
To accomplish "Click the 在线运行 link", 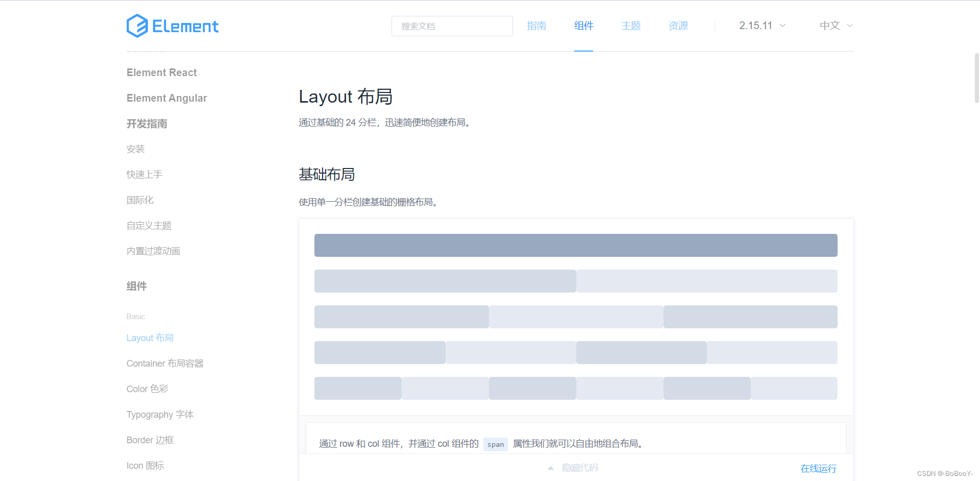I will (x=818, y=468).
